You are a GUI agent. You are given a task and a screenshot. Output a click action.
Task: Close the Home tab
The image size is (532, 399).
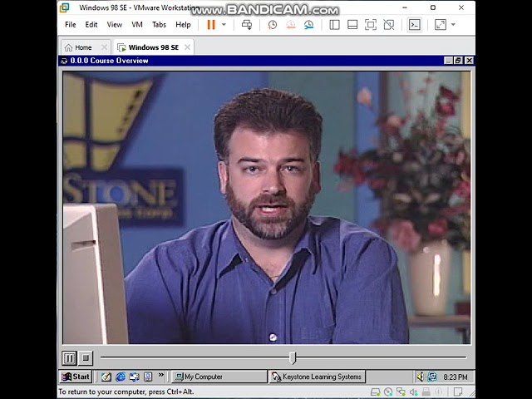tap(105, 47)
